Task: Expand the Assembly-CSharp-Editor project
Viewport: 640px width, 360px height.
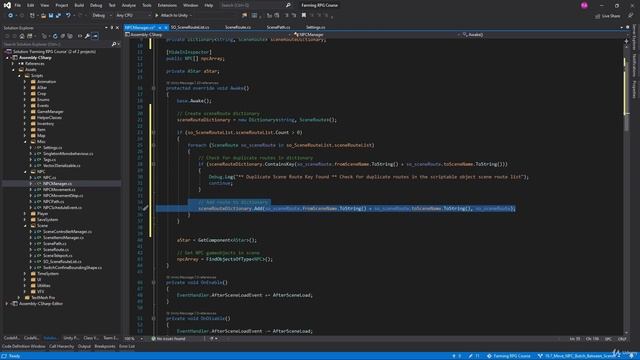Action: 7,304
